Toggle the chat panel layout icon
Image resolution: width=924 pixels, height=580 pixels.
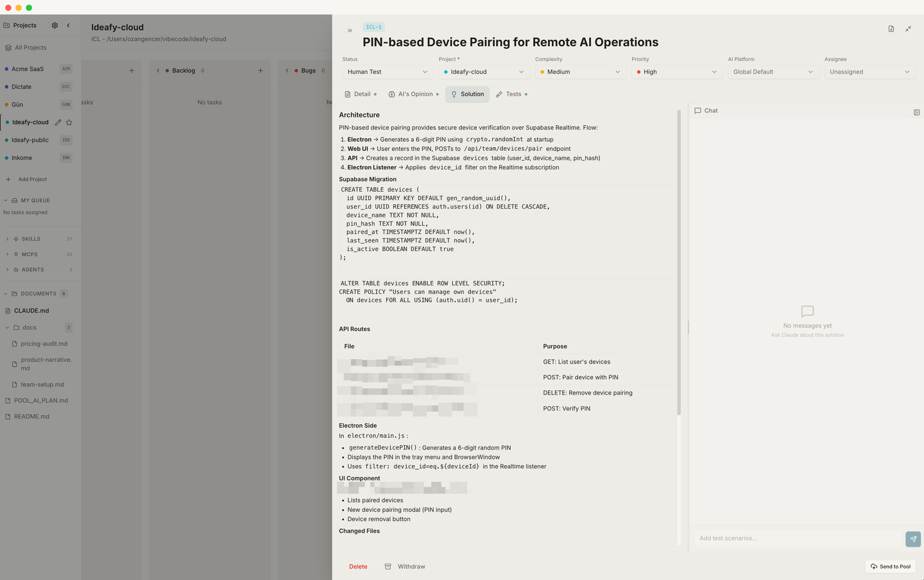click(x=916, y=112)
